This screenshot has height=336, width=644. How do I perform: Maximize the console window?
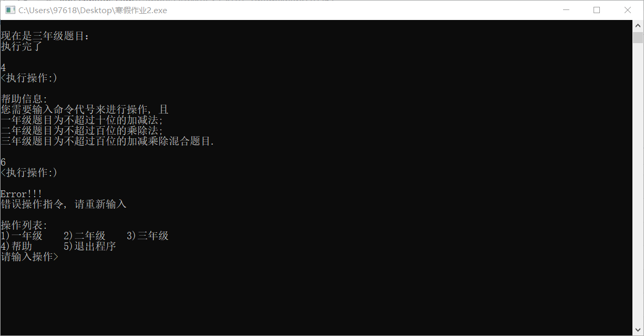[x=597, y=10]
